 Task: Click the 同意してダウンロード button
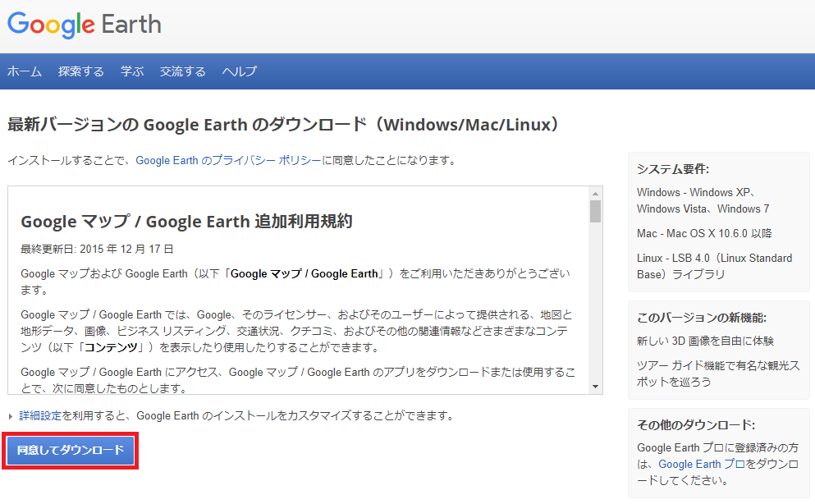click(x=70, y=451)
